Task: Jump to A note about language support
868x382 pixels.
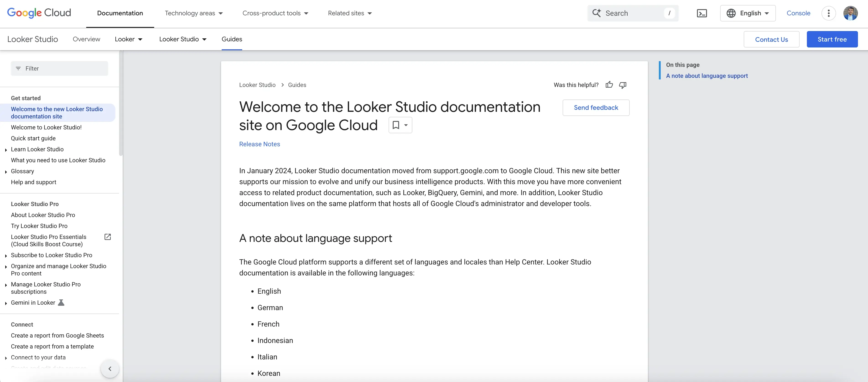Action: pyautogui.click(x=707, y=76)
